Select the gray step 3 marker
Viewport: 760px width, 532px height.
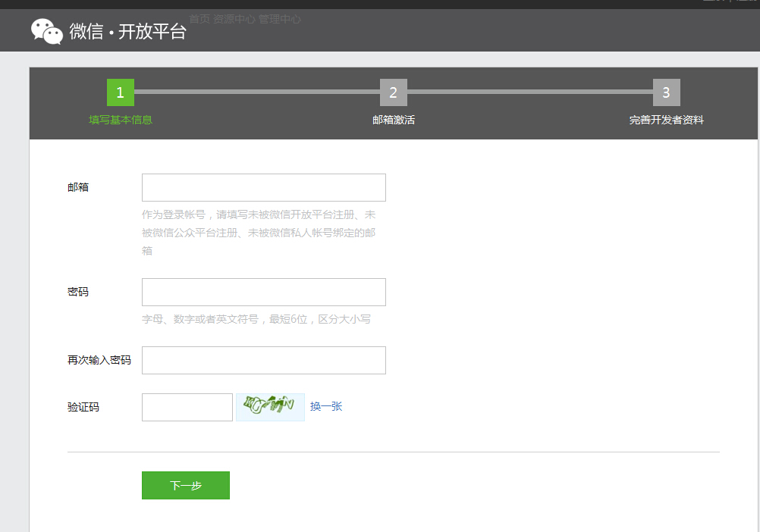pyautogui.click(x=667, y=92)
